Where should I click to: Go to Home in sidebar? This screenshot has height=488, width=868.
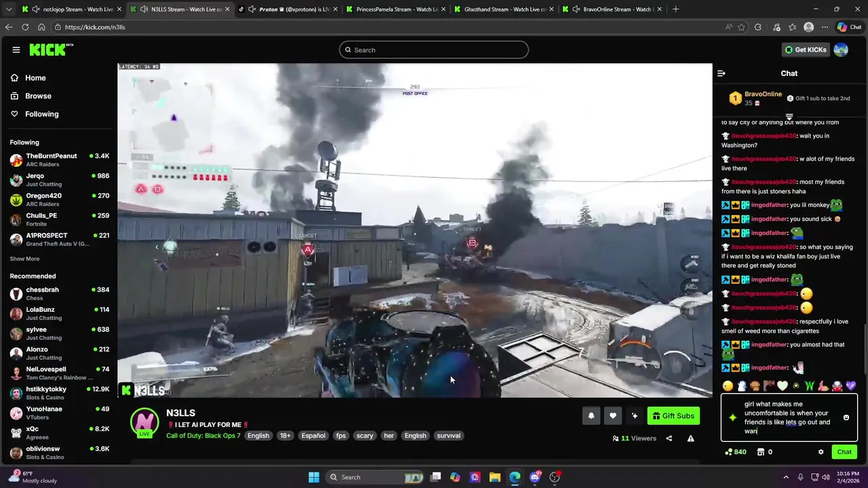(x=28, y=78)
